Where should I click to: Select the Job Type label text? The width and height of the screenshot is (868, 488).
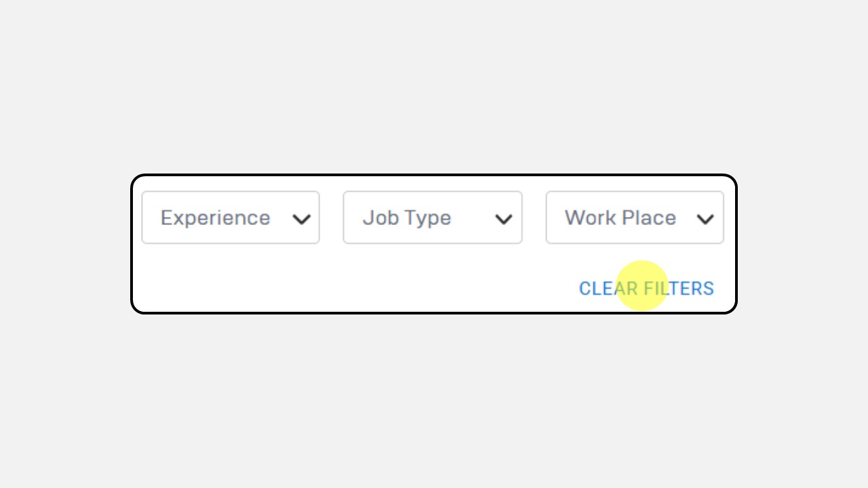[x=407, y=218]
